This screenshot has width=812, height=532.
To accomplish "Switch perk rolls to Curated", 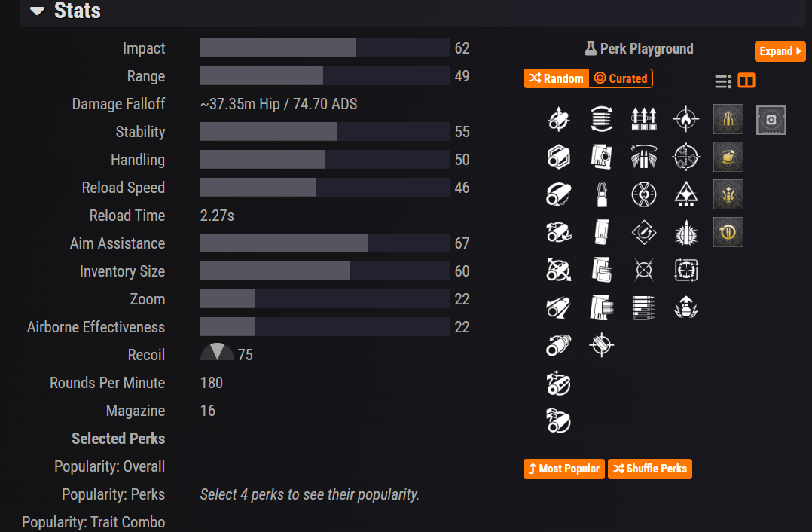I will 621,78.
